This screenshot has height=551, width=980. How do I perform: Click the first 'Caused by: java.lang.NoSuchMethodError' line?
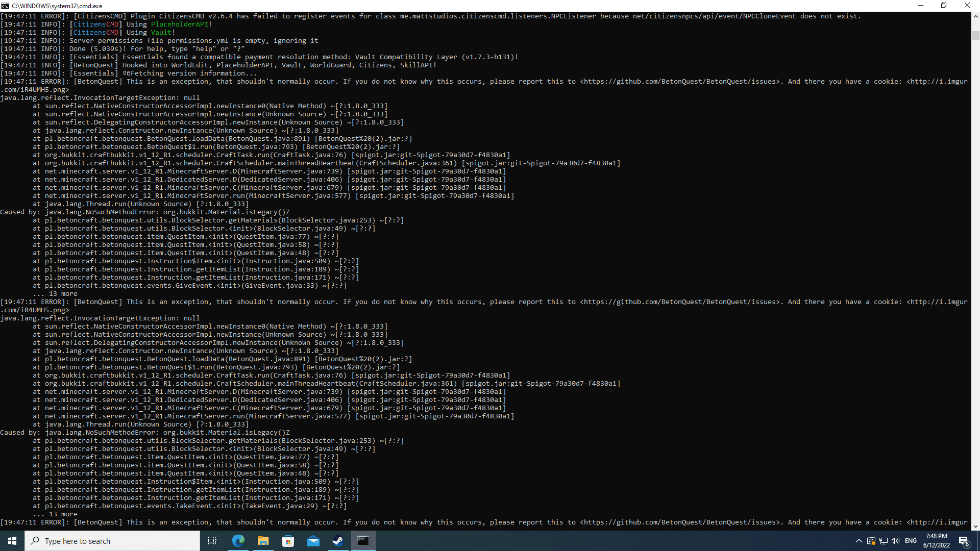[x=145, y=212]
